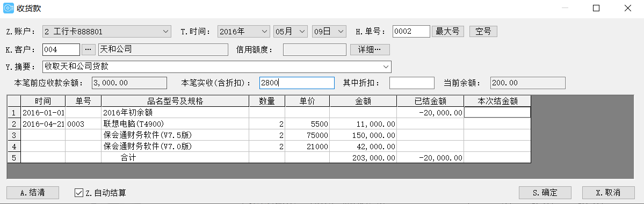Click the unit price cell 5500
The height and width of the screenshot is (204, 644).
click(x=307, y=123)
